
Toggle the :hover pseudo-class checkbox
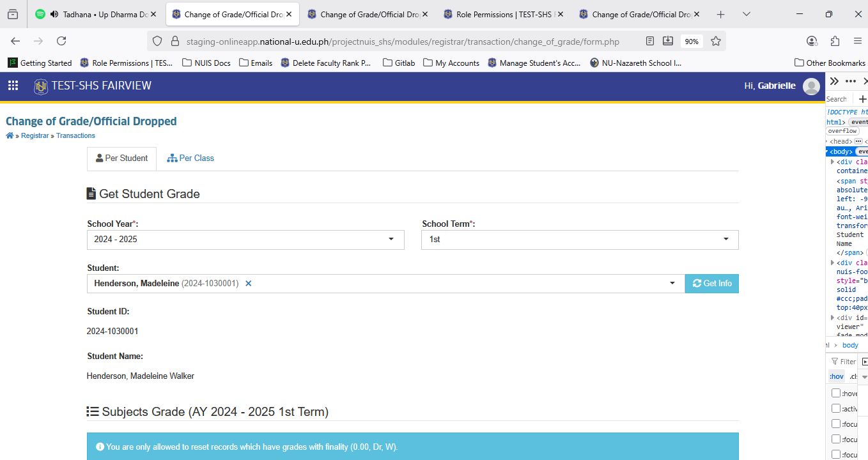pos(836,393)
